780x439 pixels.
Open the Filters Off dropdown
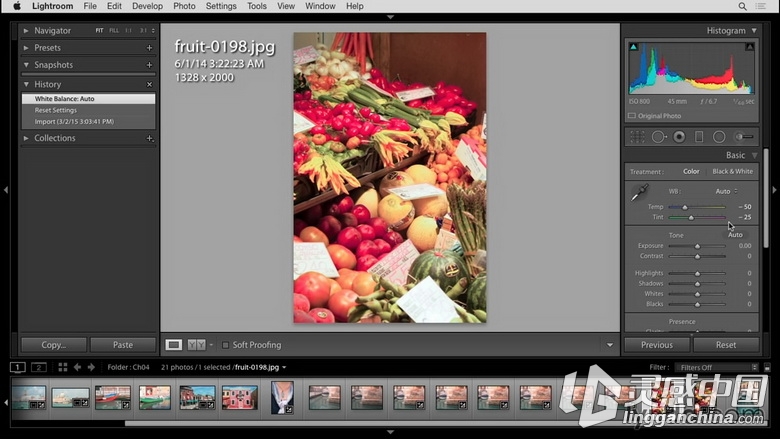pos(717,367)
